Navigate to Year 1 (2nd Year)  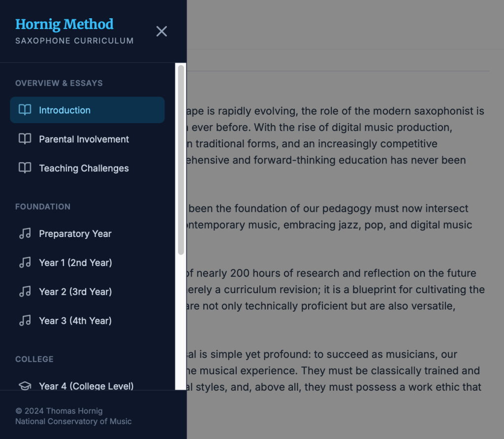tap(75, 263)
